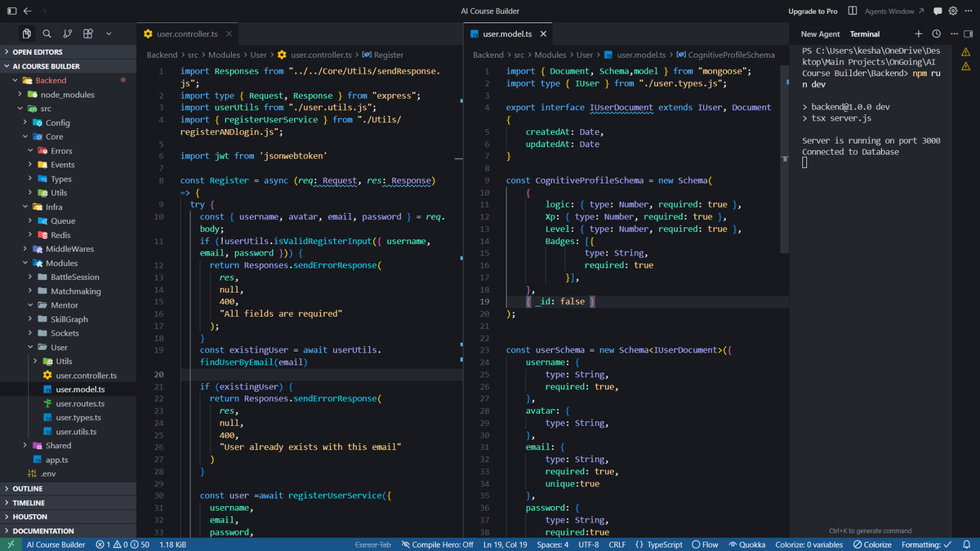The width and height of the screenshot is (980, 551).
Task: Open the Redis folder
Action: click(68, 235)
